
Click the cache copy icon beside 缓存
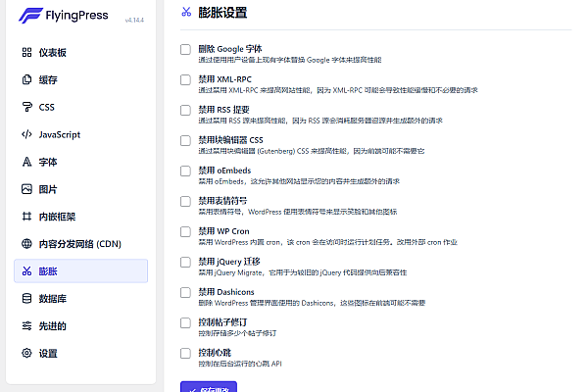click(x=26, y=79)
